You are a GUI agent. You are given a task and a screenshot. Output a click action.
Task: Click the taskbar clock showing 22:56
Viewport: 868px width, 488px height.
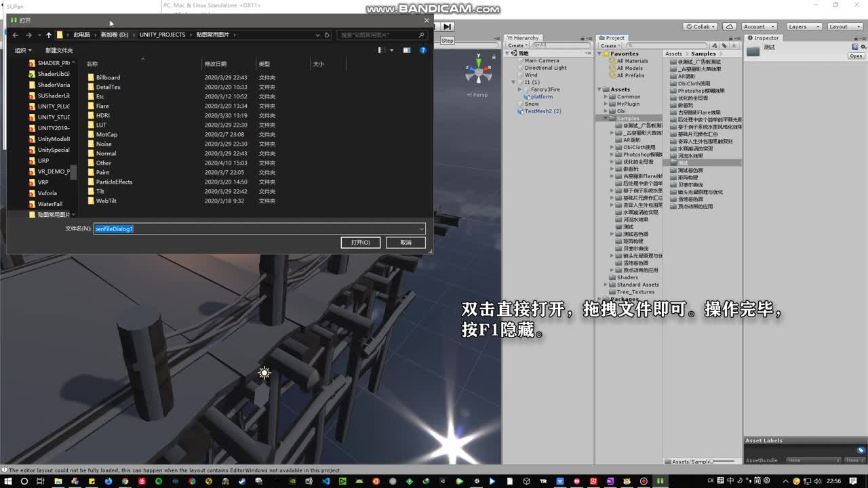point(833,481)
